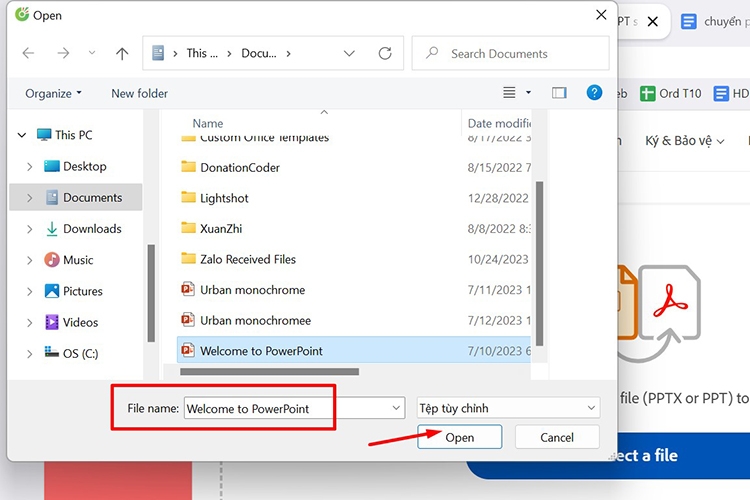The height and width of the screenshot is (500, 750).
Task: Switch to the chuyển browser tab
Action: tap(715, 22)
